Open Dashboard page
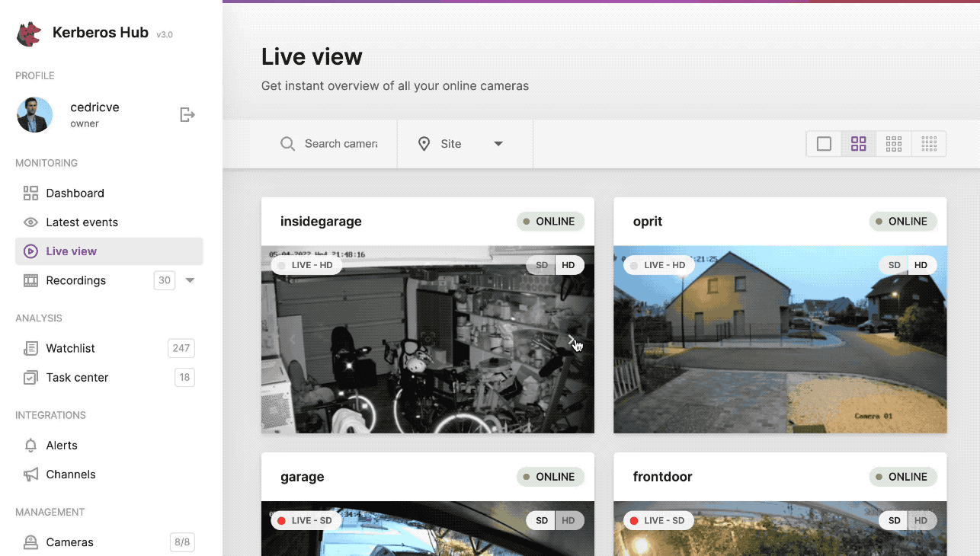This screenshot has width=980, height=556. (109, 193)
